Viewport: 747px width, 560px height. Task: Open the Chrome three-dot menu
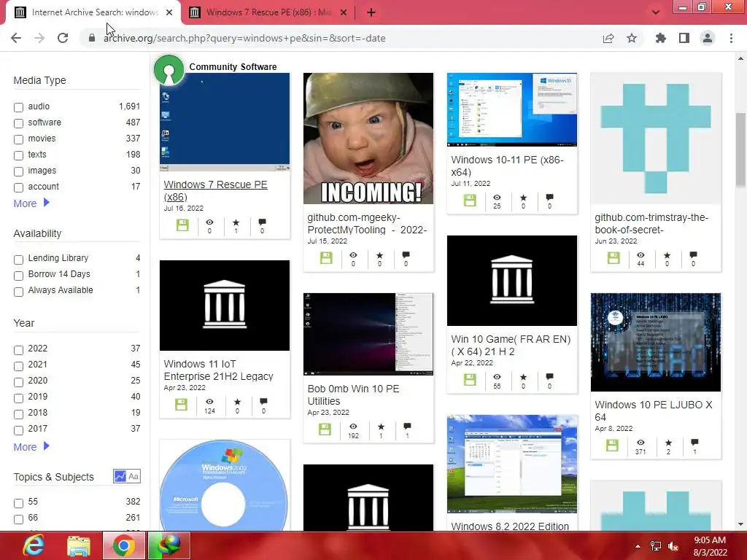click(731, 38)
